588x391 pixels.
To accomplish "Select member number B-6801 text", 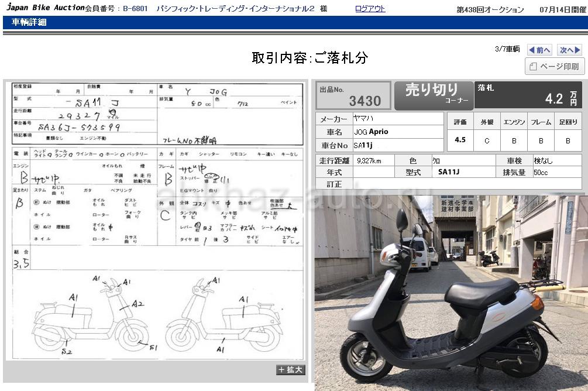I will coord(135,9).
